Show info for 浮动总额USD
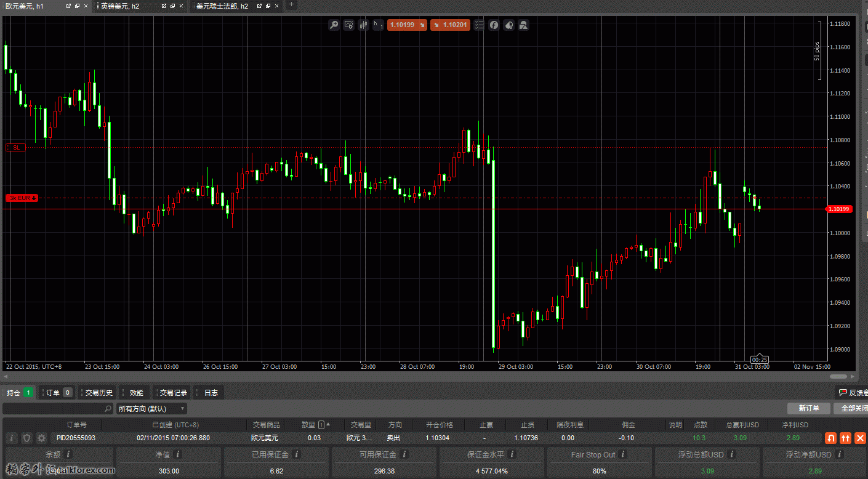 pos(731,454)
